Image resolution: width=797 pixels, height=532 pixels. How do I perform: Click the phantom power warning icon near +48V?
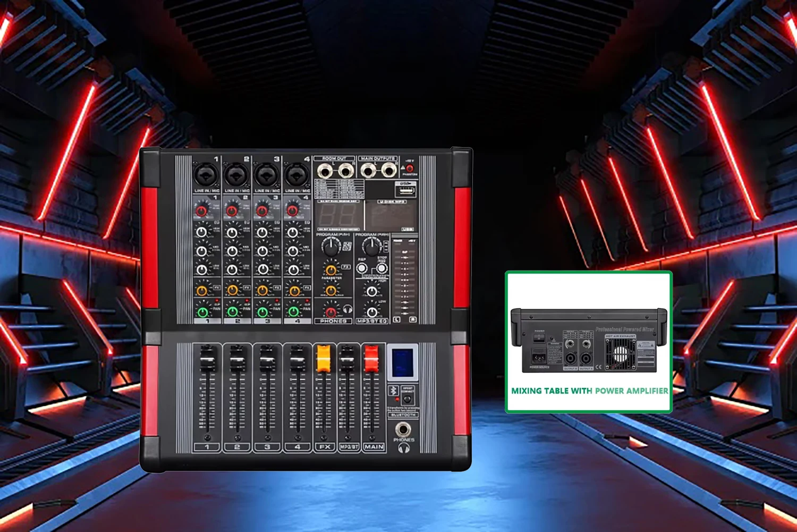(x=402, y=166)
